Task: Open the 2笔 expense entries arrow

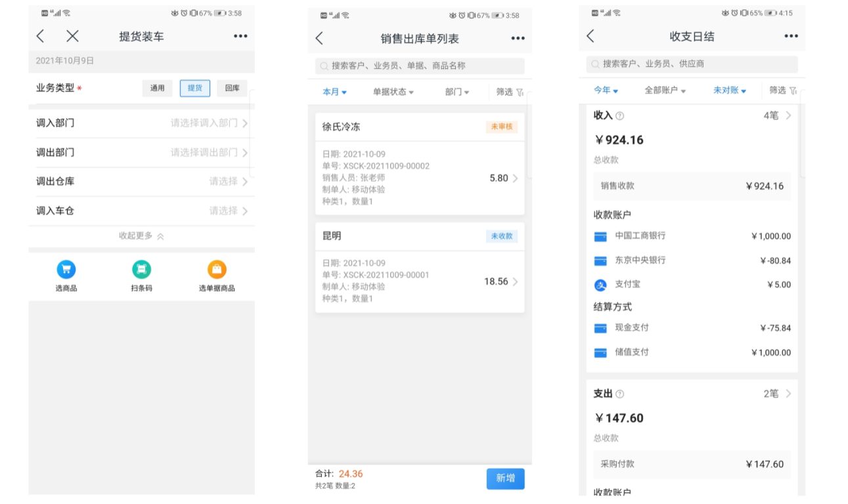Action: tap(788, 394)
